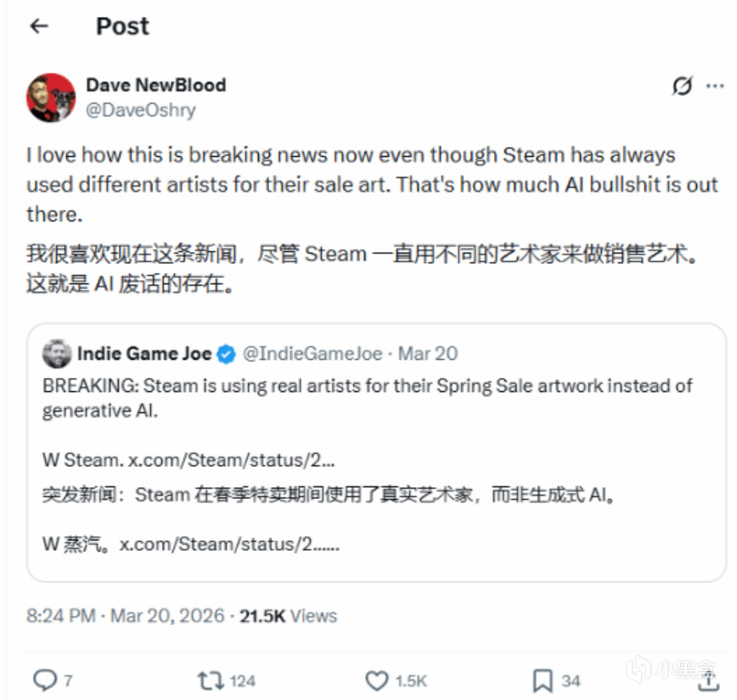The width and height of the screenshot is (737, 700).
Task: Click the blue verified badge icon
Action: (x=226, y=354)
